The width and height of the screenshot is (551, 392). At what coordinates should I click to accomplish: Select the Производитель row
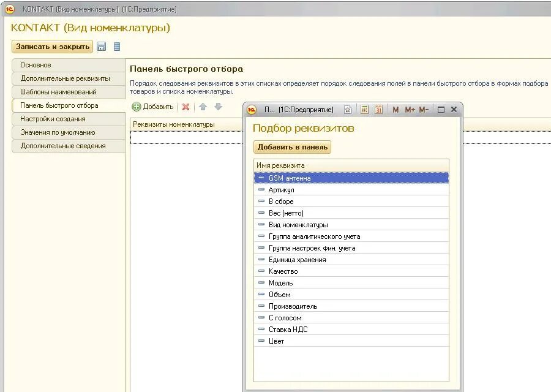(x=351, y=306)
